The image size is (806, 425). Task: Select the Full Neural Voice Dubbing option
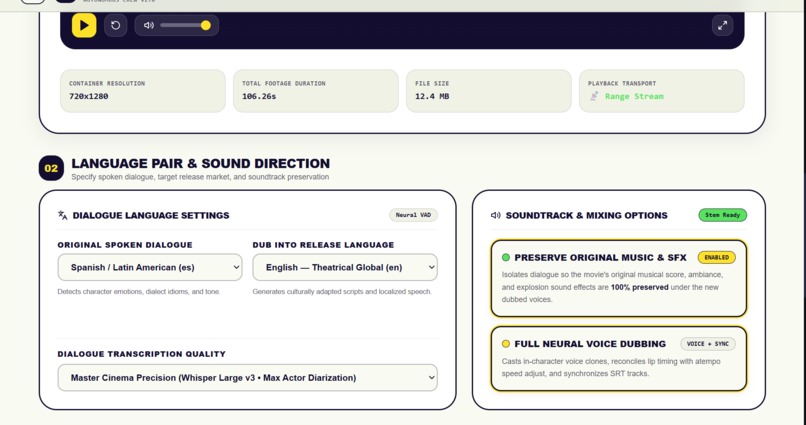tap(618, 358)
